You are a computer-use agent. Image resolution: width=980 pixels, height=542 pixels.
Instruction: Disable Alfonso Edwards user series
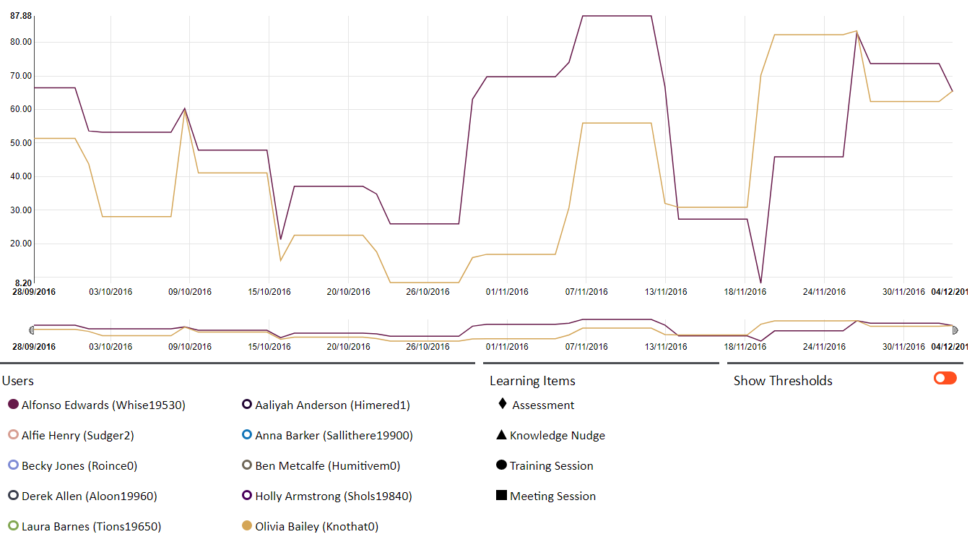click(12, 405)
